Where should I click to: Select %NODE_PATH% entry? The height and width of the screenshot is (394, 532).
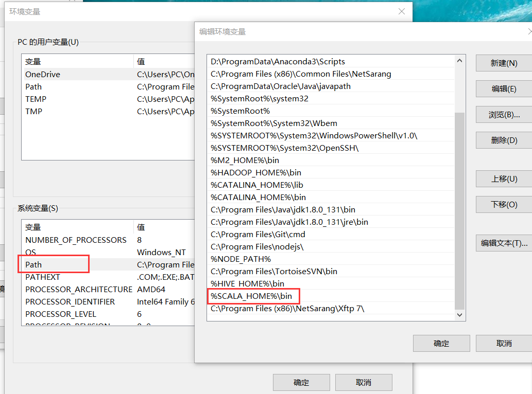[331, 259]
